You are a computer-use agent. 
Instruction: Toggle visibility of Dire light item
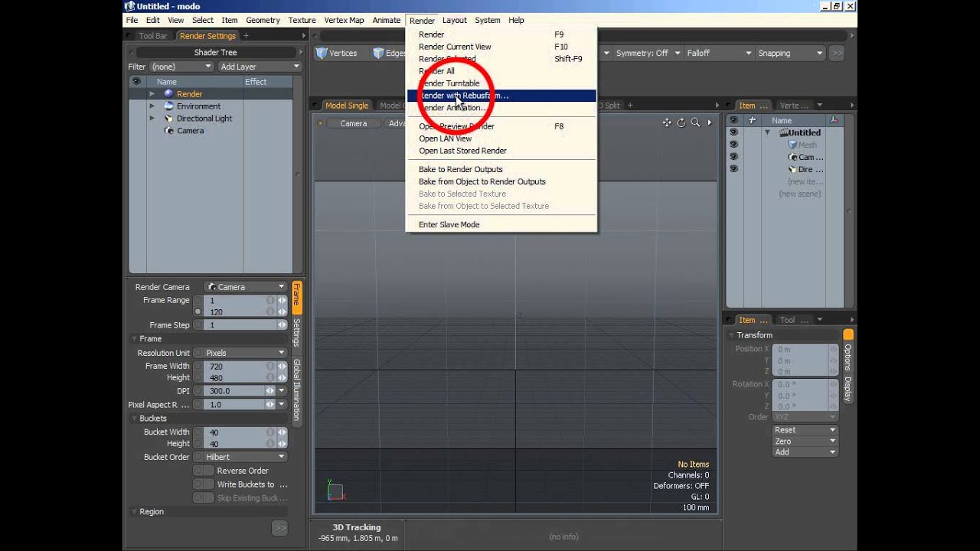pyautogui.click(x=733, y=169)
